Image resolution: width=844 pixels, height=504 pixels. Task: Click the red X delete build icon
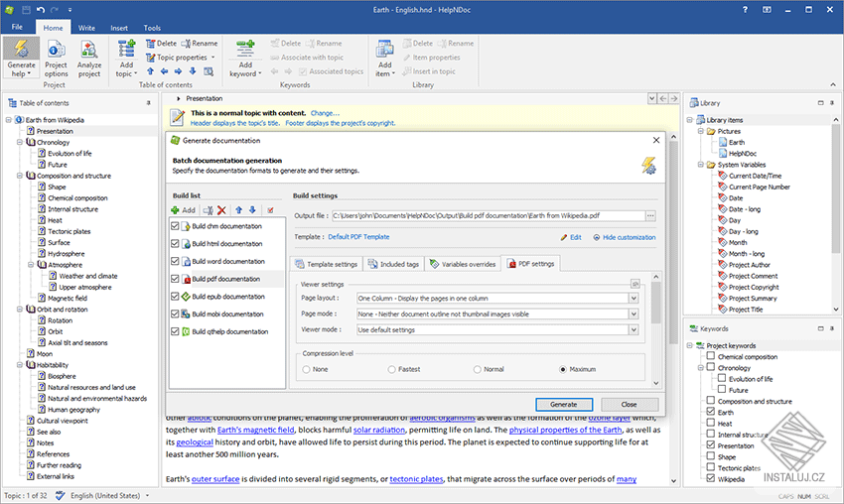(x=222, y=210)
